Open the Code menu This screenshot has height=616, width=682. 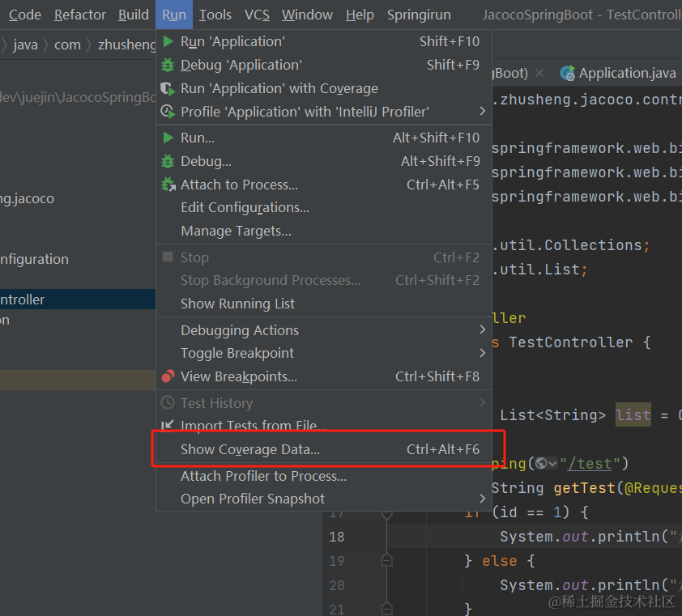tap(25, 15)
